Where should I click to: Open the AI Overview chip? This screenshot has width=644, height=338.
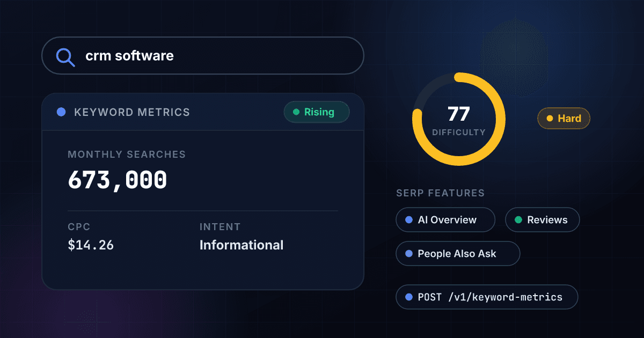pyautogui.click(x=445, y=220)
